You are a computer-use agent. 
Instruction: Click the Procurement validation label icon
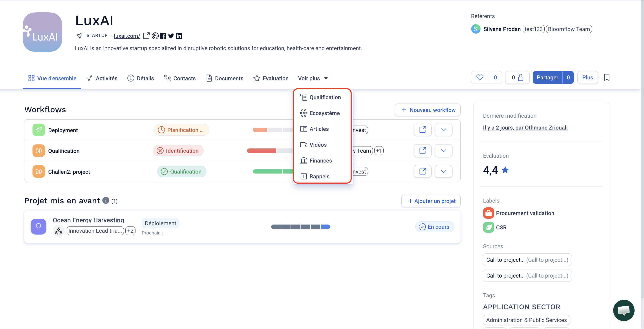tap(488, 213)
